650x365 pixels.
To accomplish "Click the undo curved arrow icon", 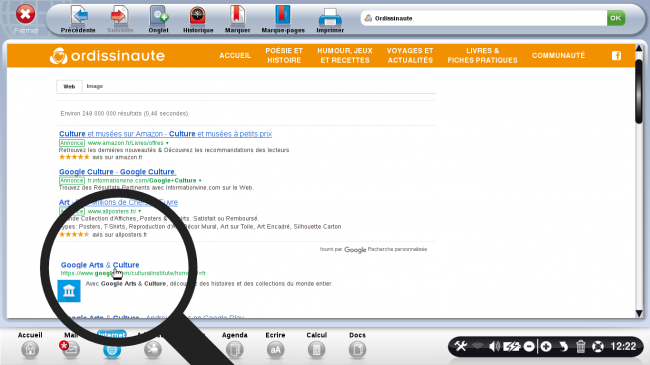I will pyautogui.click(x=563, y=346).
